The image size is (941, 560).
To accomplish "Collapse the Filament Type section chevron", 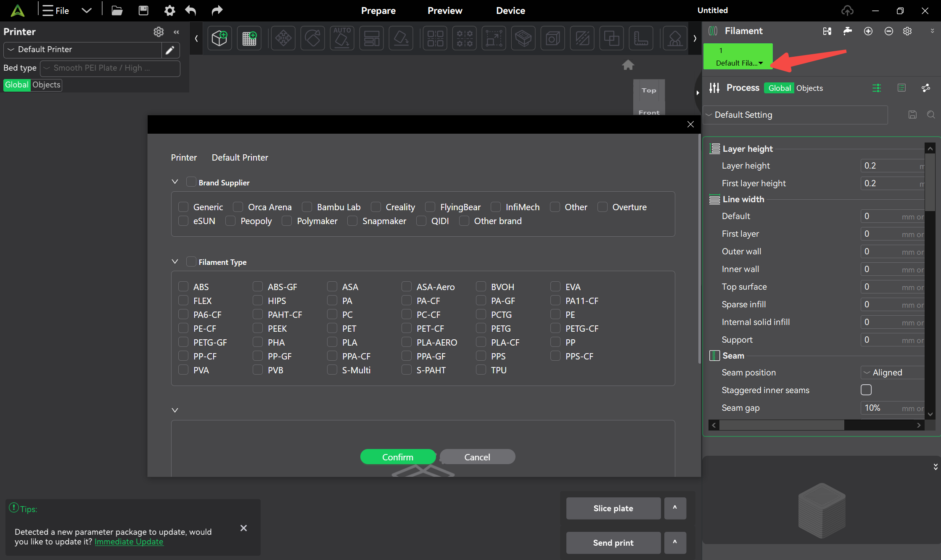I will pos(175,262).
